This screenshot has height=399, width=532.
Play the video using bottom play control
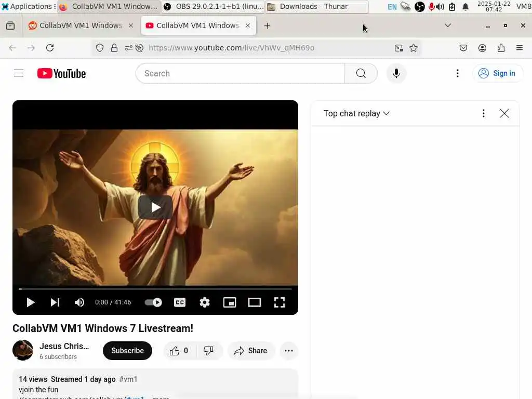(30, 302)
